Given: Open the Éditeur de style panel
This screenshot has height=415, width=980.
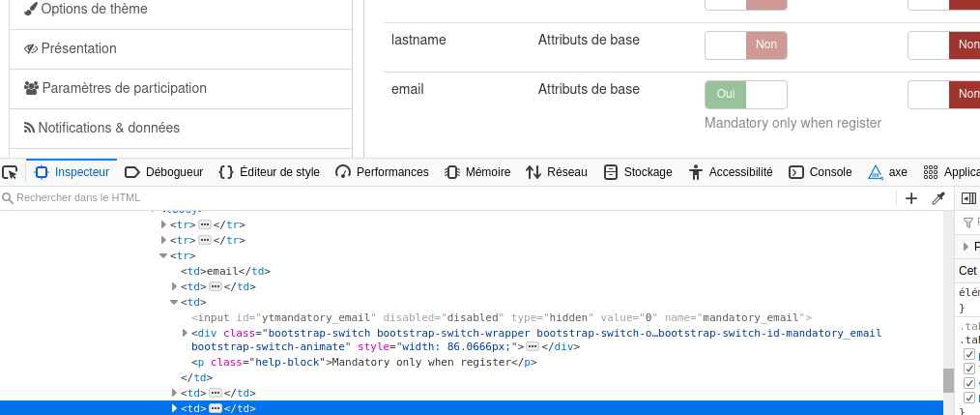Looking at the screenshot, I should click(269, 172).
